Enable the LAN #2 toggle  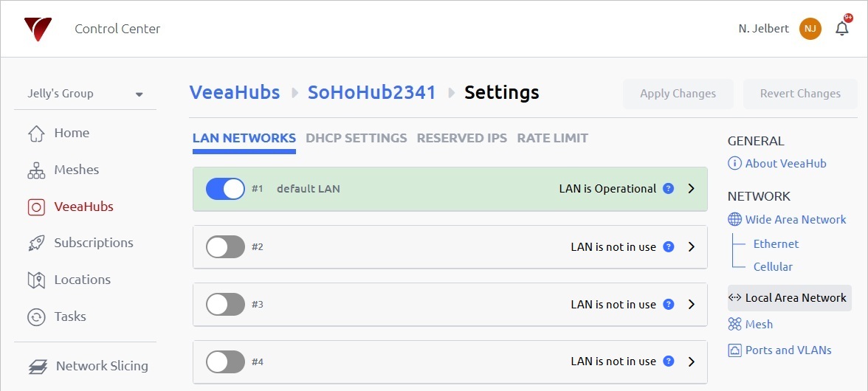pos(225,246)
